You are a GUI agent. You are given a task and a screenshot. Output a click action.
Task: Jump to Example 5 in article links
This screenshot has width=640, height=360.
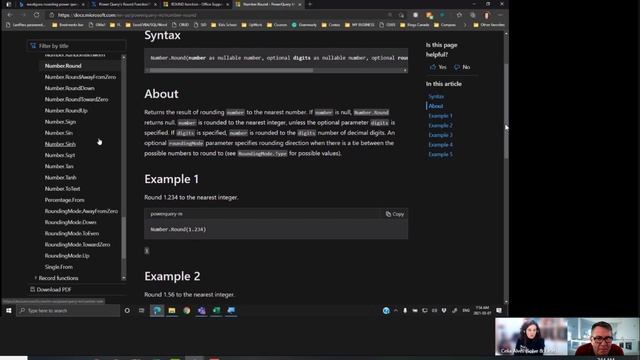click(440, 154)
